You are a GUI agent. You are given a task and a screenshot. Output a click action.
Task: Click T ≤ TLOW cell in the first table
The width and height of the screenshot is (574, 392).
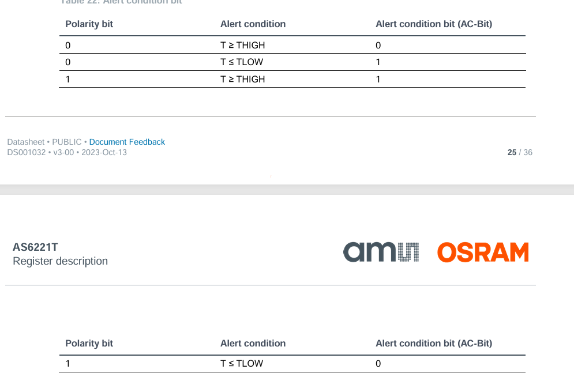click(x=241, y=62)
